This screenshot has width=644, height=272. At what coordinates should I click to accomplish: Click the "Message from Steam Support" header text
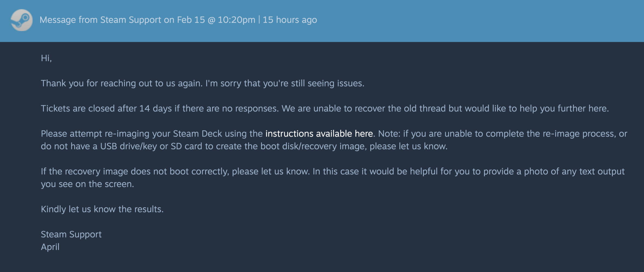coord(100,20)
